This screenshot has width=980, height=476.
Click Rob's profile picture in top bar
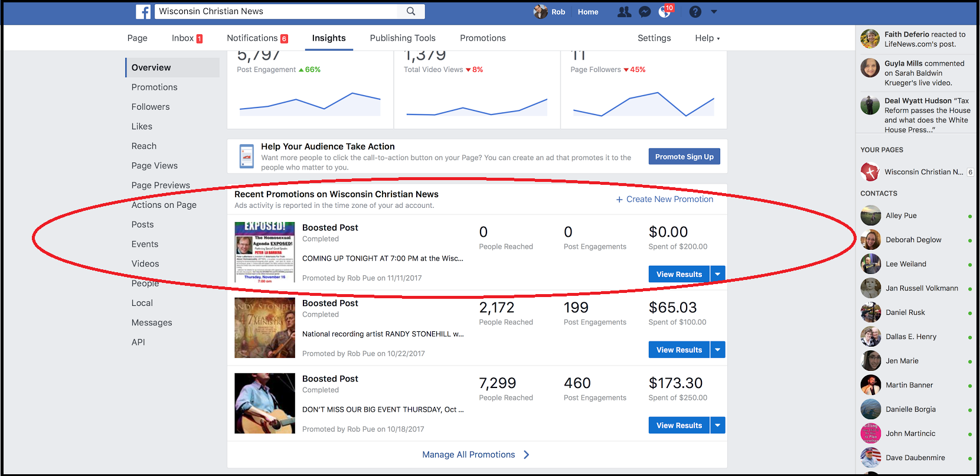coord(540,12)
